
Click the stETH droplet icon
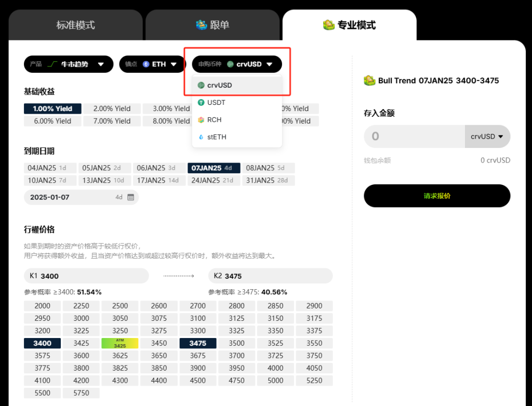click(x=201, y=137)
